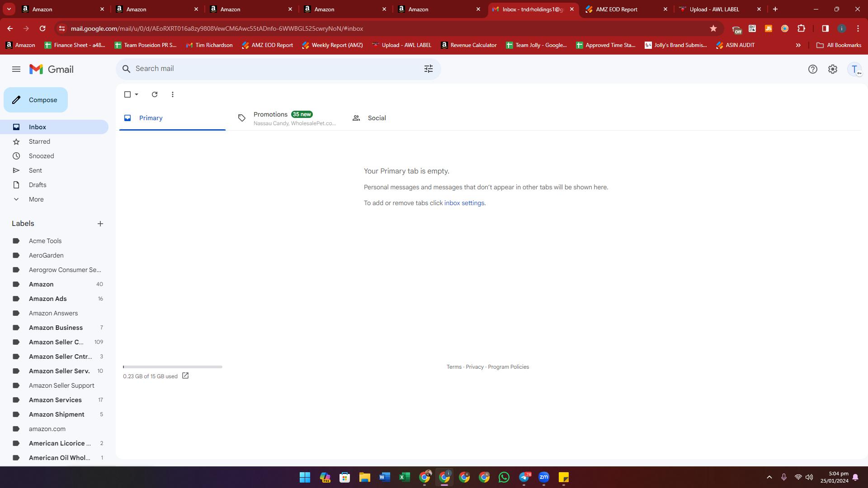Show hidden system tray icons

pos(769,477)
